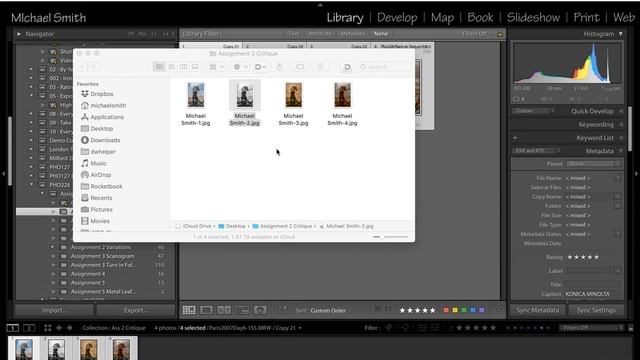
Task: Open the Finder action gear menu
Action: (x=239, y=67)
